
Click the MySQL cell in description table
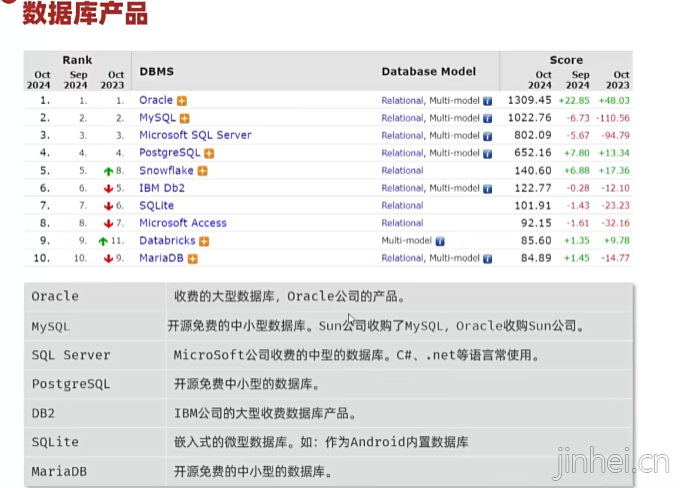[x=95, y=326]
